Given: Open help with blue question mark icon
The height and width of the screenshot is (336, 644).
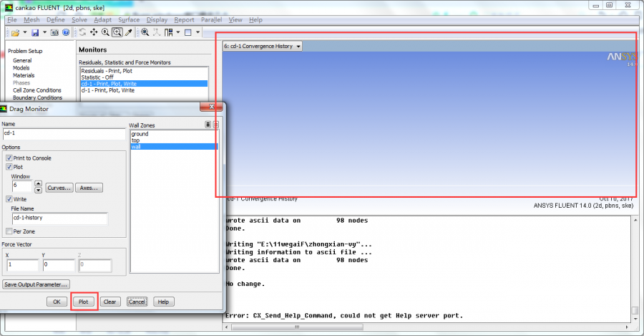Looking at the screenshot, I should [66, 32].
